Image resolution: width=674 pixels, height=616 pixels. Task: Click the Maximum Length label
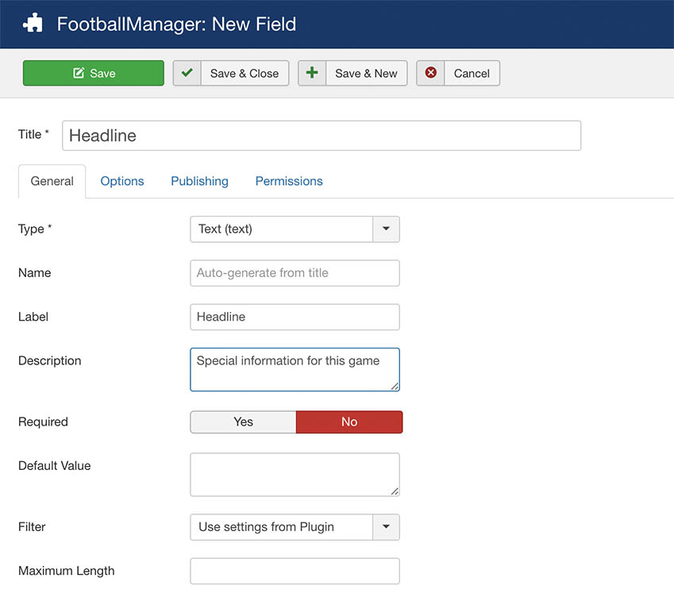pos(67,571)
